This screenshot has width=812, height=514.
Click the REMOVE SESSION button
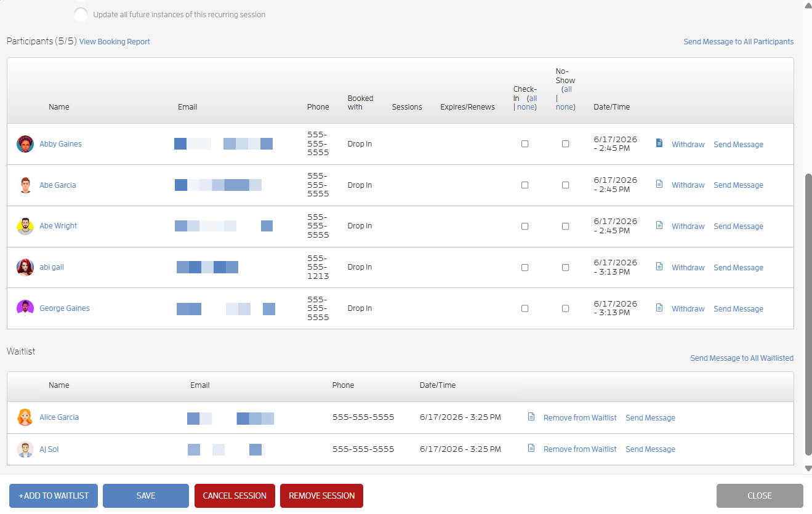321,496
